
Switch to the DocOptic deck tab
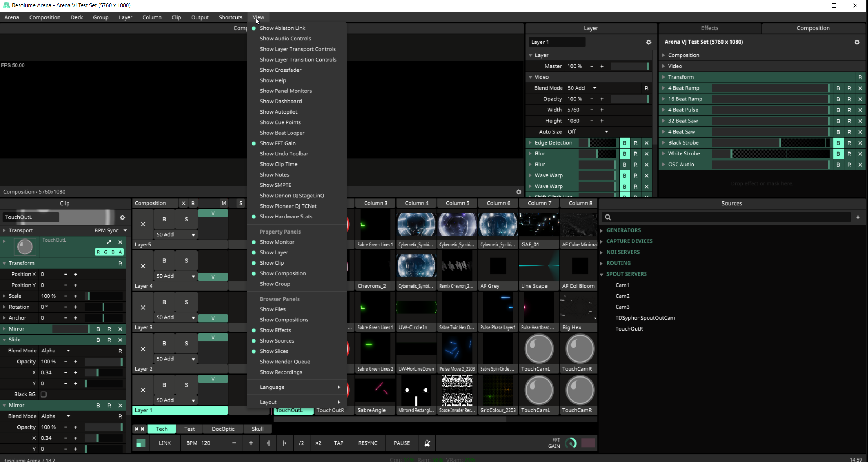coord(223,429)
